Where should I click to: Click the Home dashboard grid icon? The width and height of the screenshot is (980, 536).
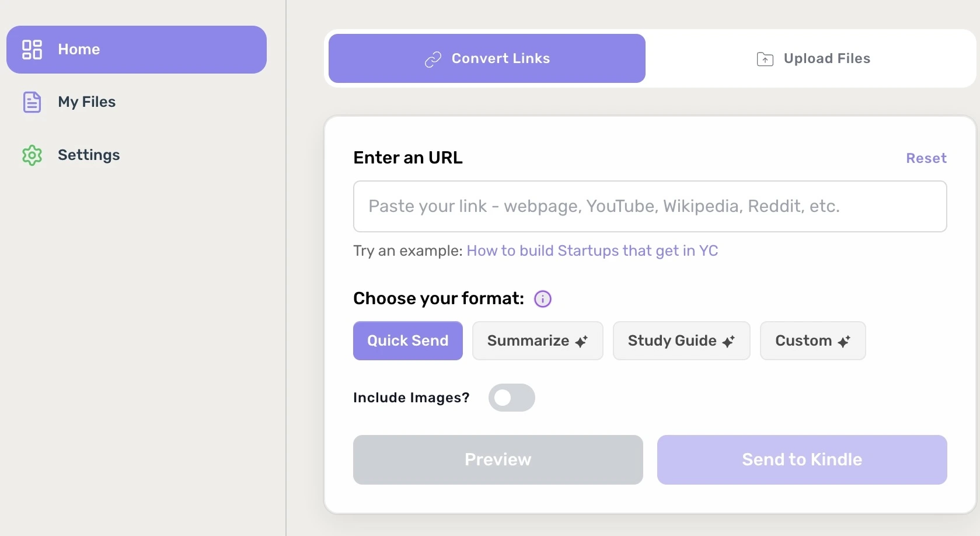coord(32,50)
